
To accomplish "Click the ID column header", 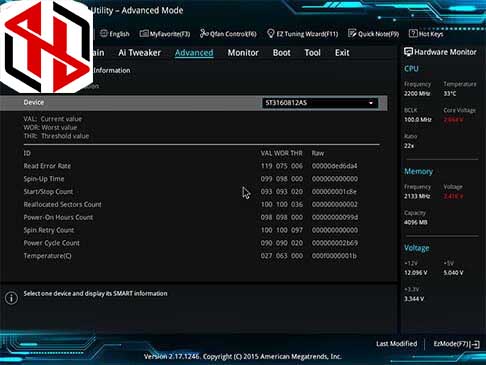I will click(x=27, y=153).
